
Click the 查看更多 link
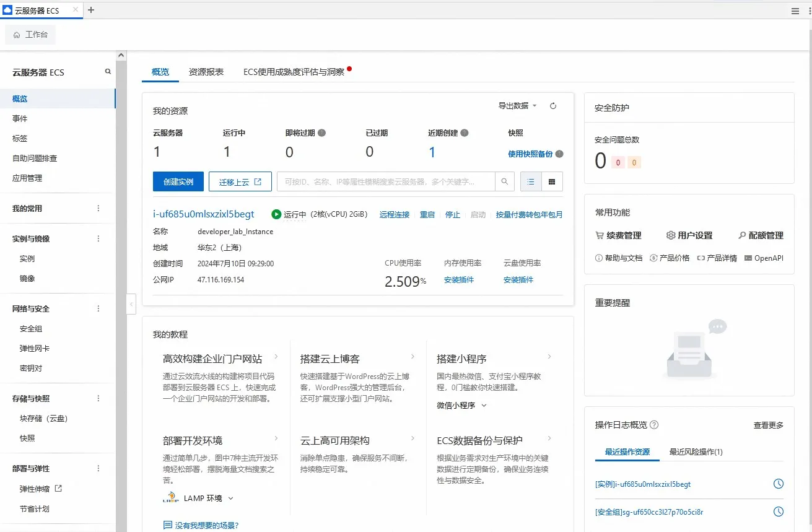click(x=769, y=425)
